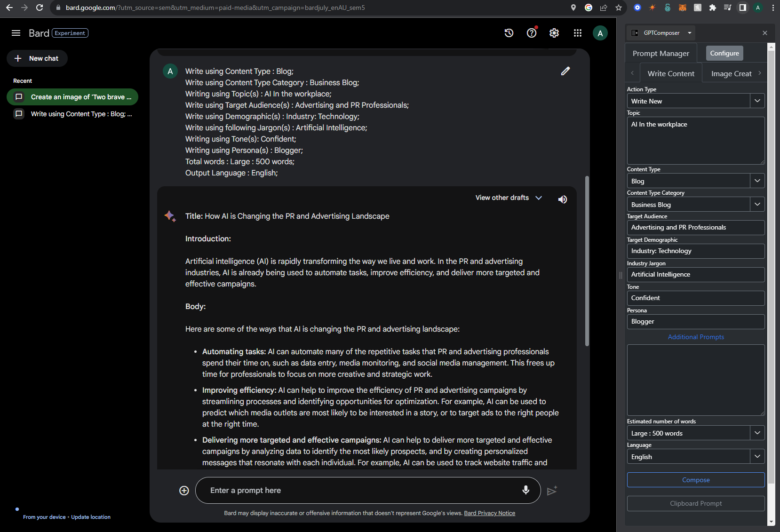Click the Bard help question mark icon
The height and width of the screenshot is (532, 780).
(x=532, y=33)
